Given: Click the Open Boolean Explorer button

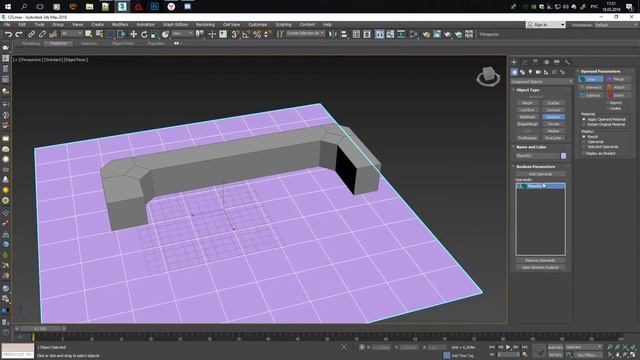Looking at the screenshot, I should [540, 267].
